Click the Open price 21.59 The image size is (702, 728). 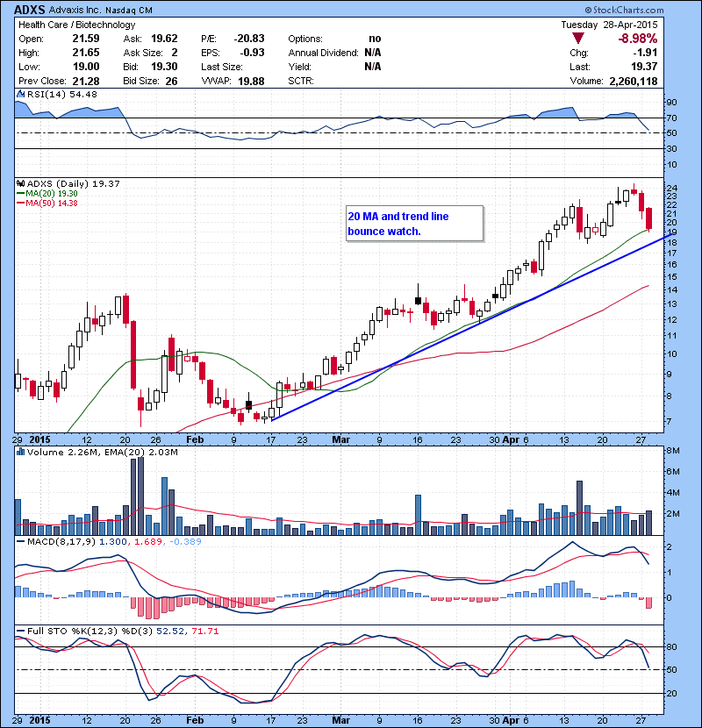[86, 39]
